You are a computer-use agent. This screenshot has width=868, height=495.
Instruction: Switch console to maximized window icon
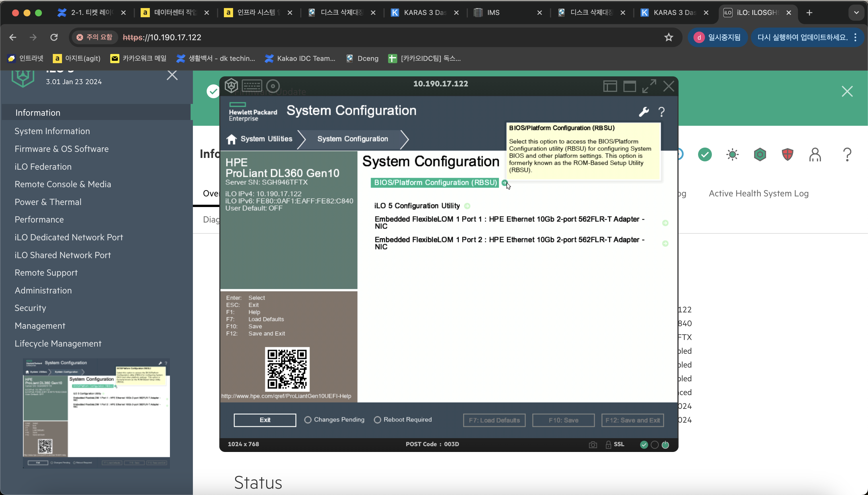click(x=629, y=86)
